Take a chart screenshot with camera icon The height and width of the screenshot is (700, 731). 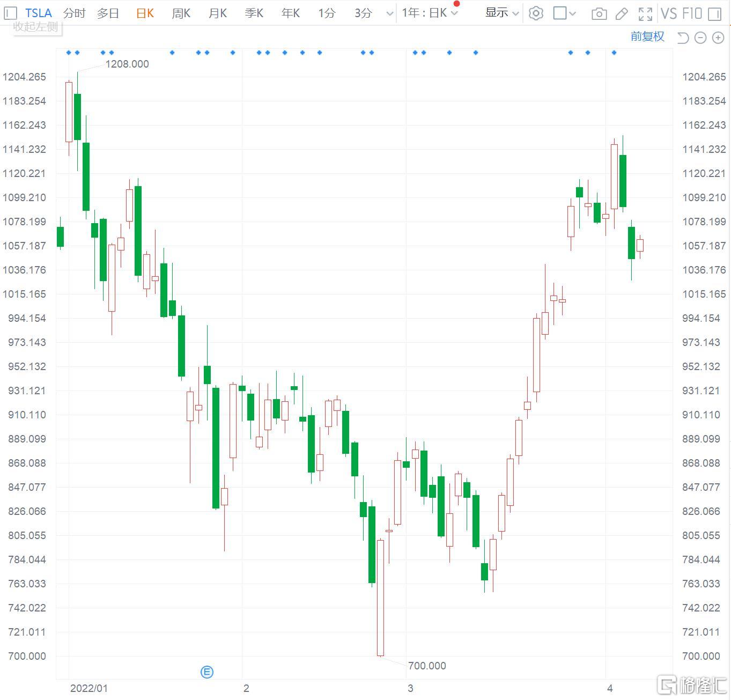tap(599, 13)
